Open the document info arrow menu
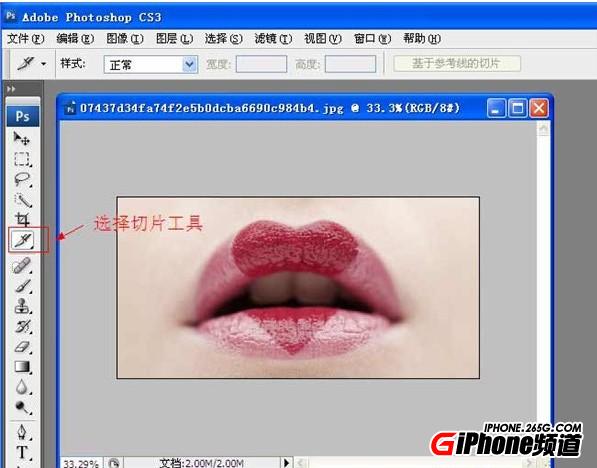The image size is (597, 468). click(x=286, y=463)
